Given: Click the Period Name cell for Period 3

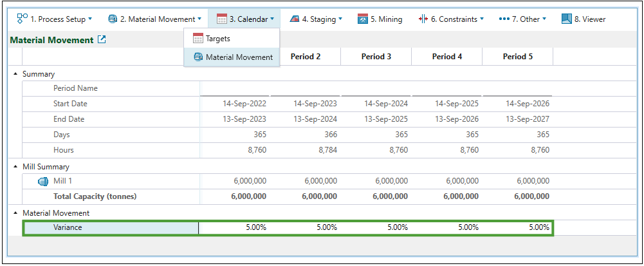Looking at the screenshot, I should point(376,88).
